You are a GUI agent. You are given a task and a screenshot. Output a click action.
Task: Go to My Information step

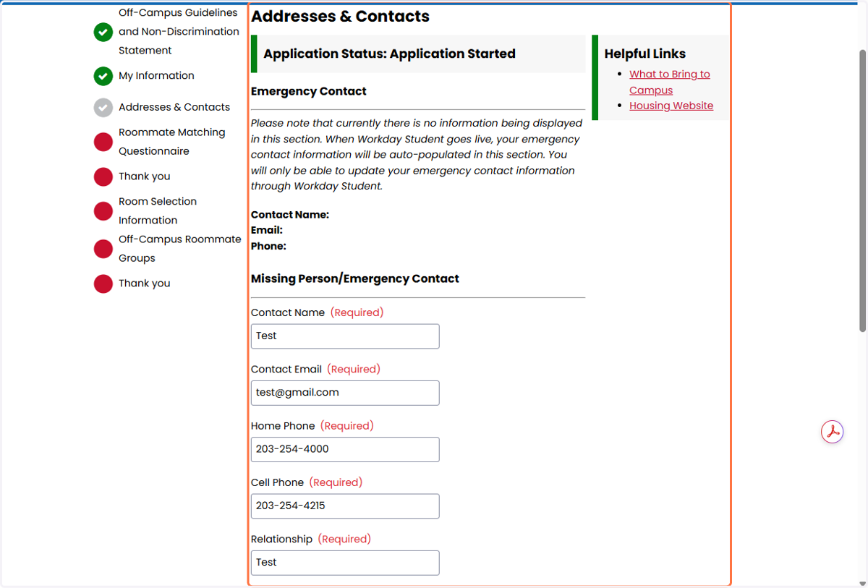pos(156,76)
